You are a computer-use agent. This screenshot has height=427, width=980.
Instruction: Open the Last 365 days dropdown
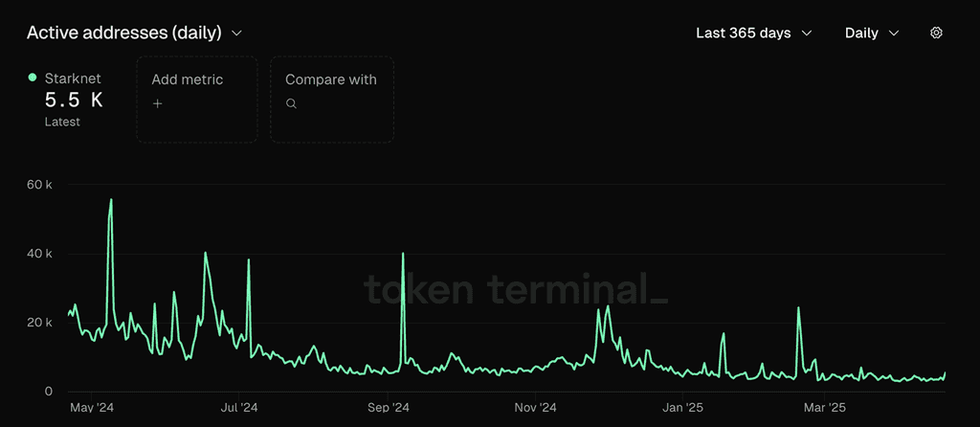[x=754, y=34]
